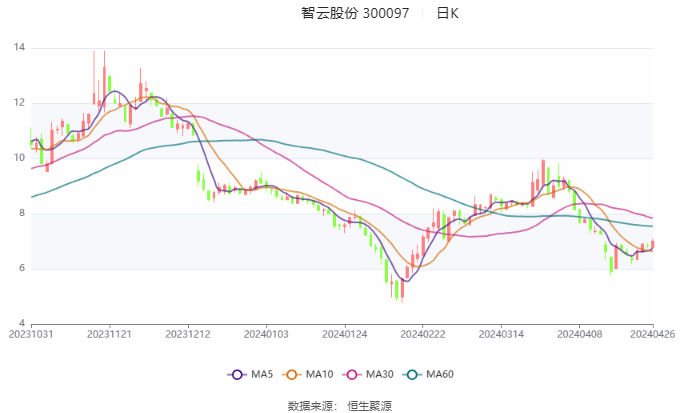Click the 20240124 date axis label
This screenshot has width=680, height=413.
pos(345,334)
